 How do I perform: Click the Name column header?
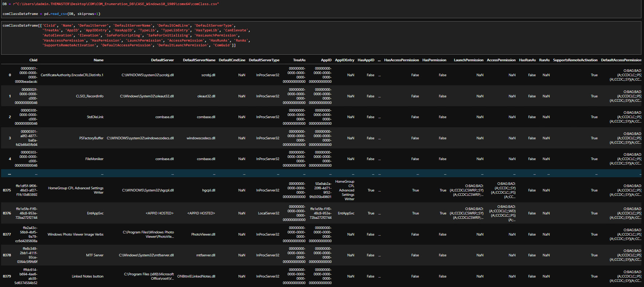pos(98,60)
